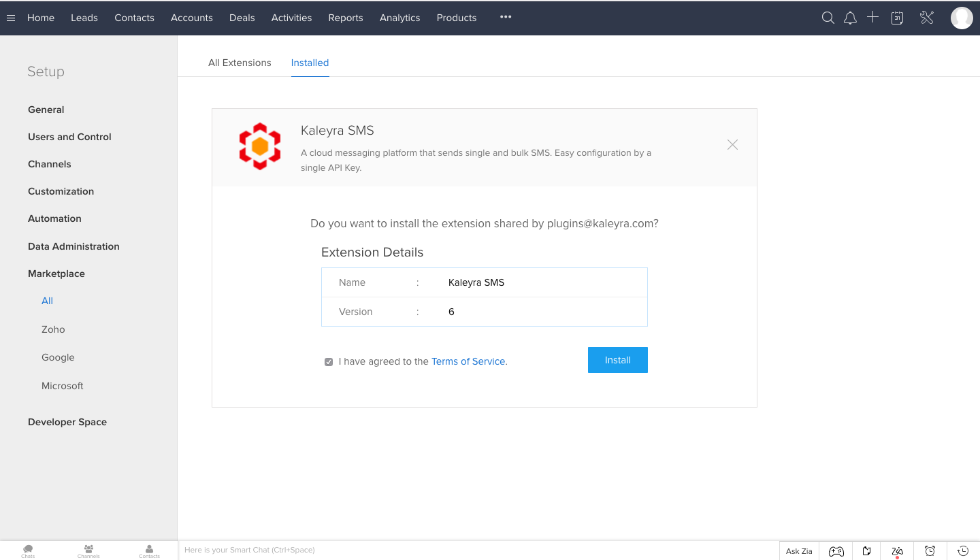Open the Leads module
The height and width of the screenshot is (560, 980).
pyautogui.click(x=84, y=18)
